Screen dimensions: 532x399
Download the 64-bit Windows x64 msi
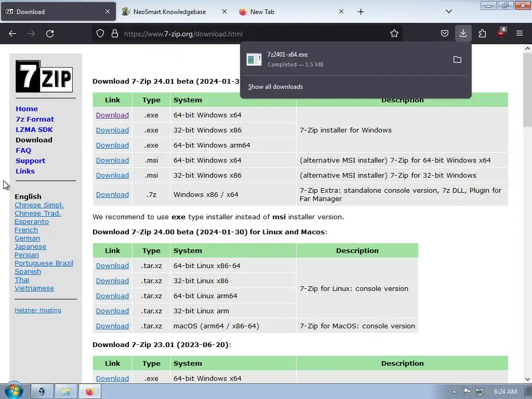tap(112, 160)
